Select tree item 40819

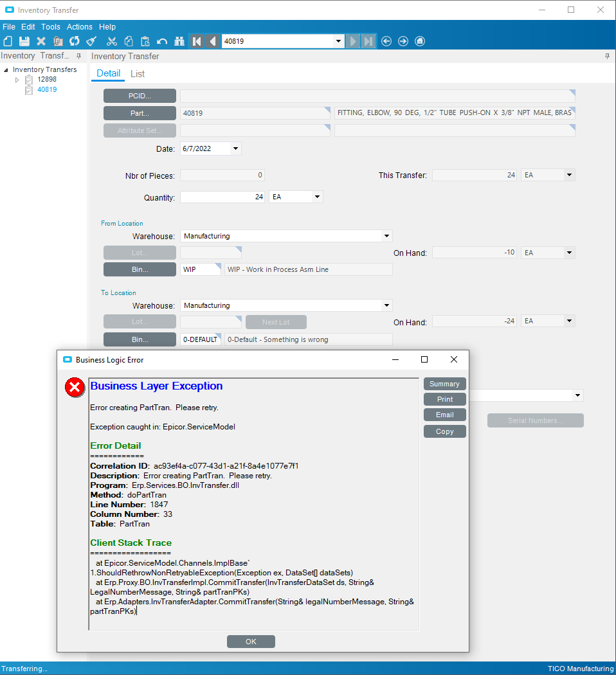47,89
